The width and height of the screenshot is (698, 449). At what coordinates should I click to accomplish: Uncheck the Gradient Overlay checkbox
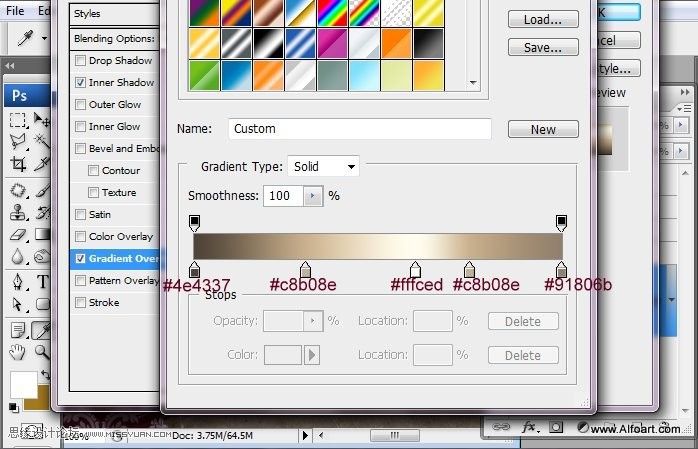81,259
